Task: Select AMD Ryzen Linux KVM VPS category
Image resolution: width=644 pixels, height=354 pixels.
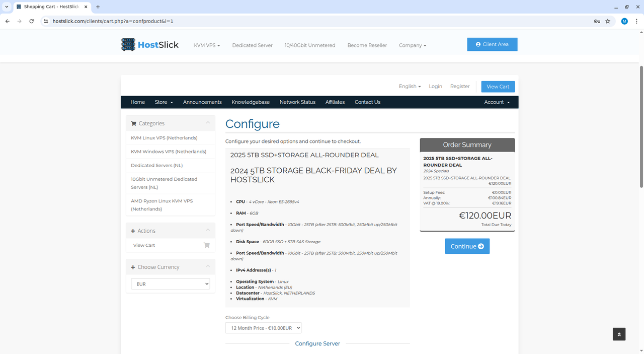Action: 171,205
